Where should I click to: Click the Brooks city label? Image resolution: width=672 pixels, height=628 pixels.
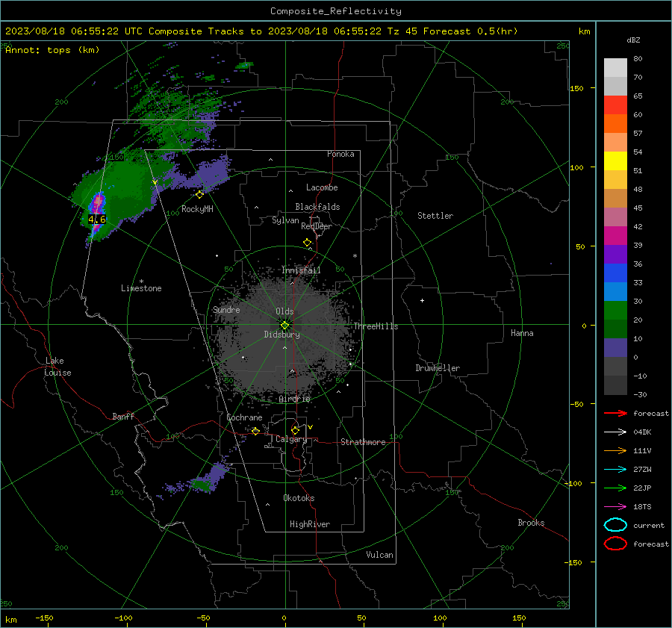coord(531,523)
